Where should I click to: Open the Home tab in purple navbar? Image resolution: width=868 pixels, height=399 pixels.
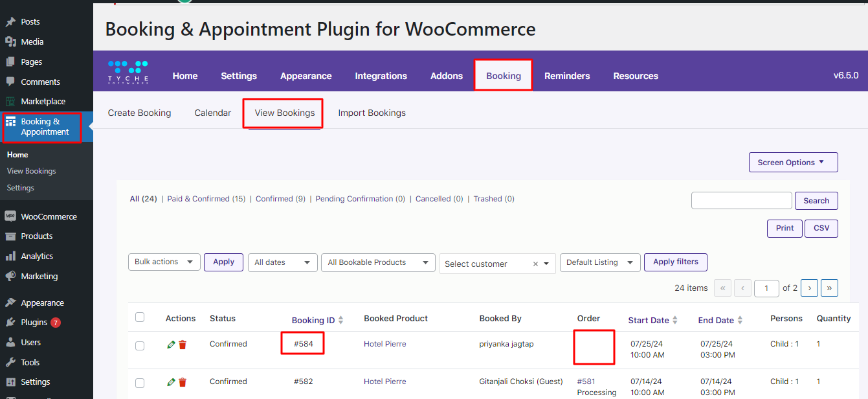point(185,76)
